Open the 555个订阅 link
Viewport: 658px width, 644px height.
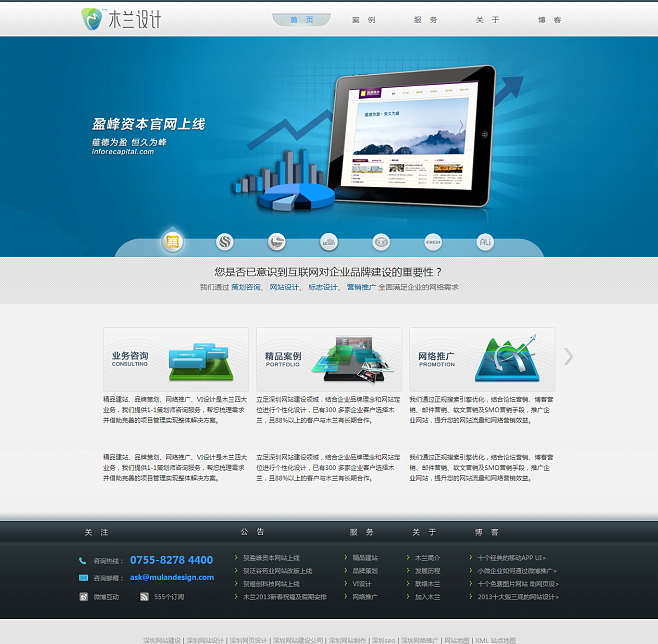[169, 597]
